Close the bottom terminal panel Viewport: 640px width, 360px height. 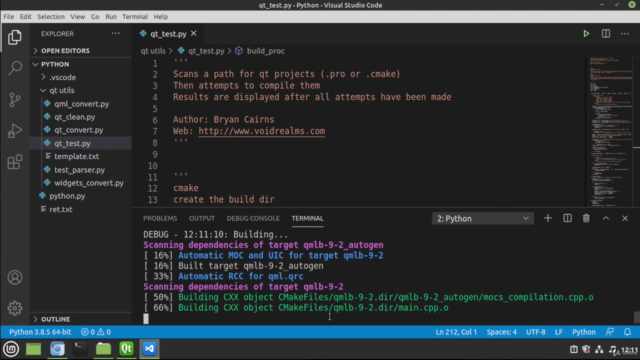[x=625, y=218]
